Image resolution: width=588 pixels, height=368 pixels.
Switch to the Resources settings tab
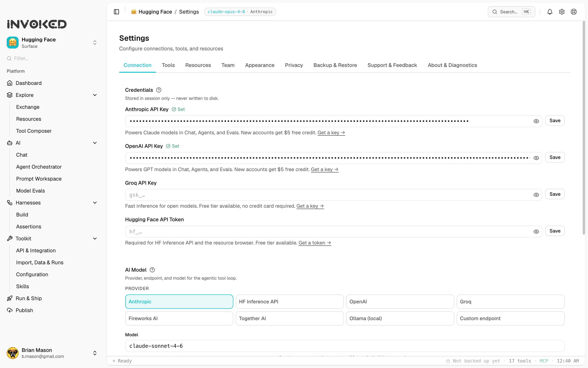(x=198, y=65)
